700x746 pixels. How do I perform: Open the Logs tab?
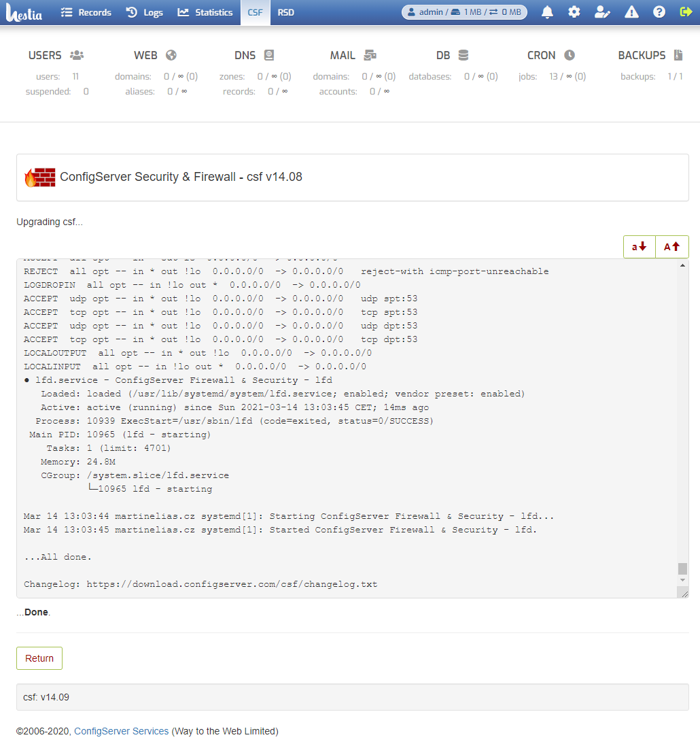145,12
